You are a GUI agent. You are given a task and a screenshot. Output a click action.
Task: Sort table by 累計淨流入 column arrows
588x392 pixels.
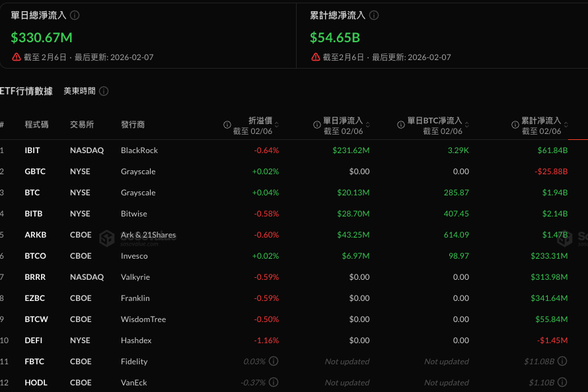566,125
